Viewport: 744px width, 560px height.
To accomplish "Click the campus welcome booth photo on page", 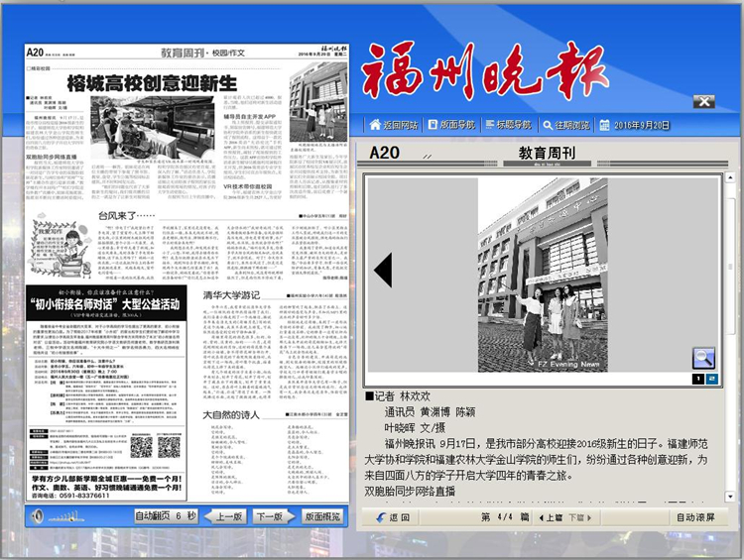I will (x=153, y=128).
